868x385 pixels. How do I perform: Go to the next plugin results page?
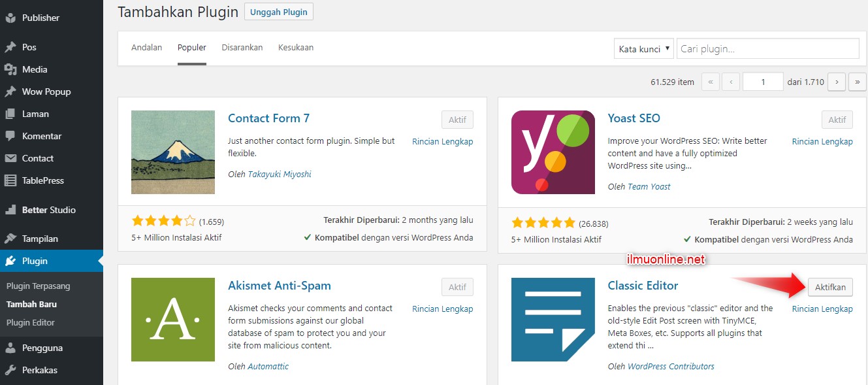pos(836,82)
